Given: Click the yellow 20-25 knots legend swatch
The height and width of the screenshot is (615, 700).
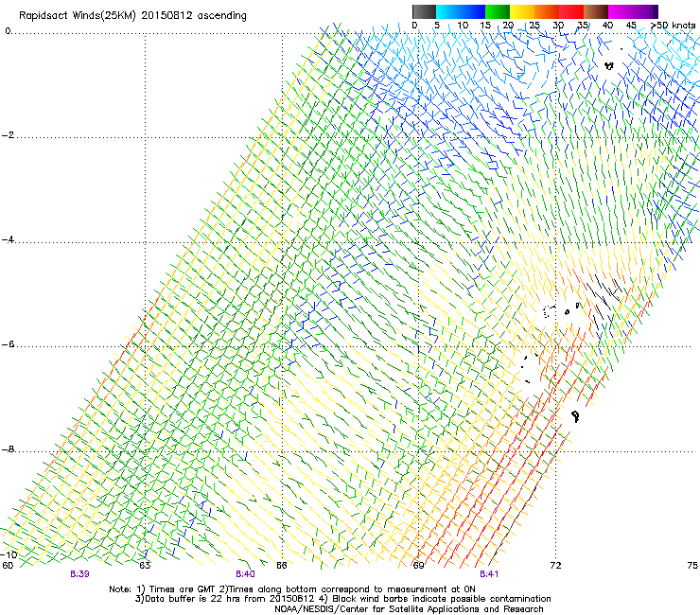Looking at the screenshot, I should click(x=522, y=11).
